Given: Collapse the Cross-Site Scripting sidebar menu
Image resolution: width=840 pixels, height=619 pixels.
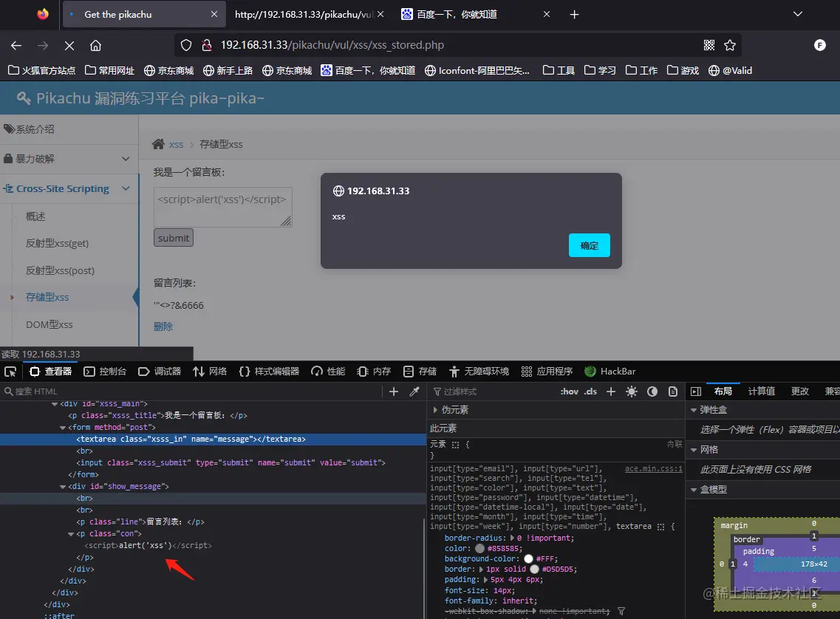Looking at the screenshot, I should (x=69, y=188).
